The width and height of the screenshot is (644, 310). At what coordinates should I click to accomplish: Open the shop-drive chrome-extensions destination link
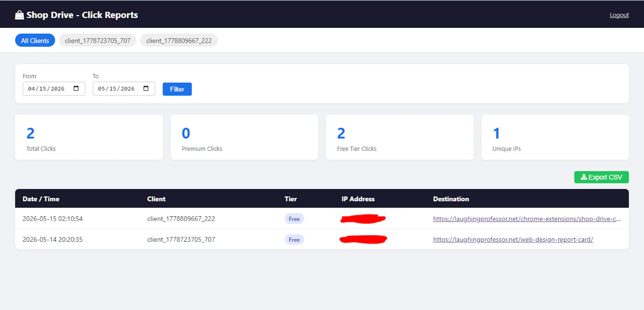tap(527, 219)
